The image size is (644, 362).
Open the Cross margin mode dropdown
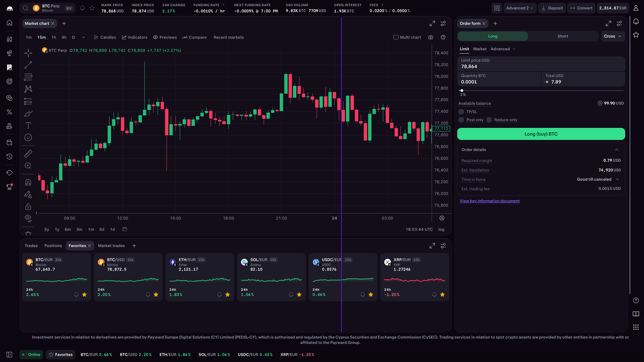613,36
